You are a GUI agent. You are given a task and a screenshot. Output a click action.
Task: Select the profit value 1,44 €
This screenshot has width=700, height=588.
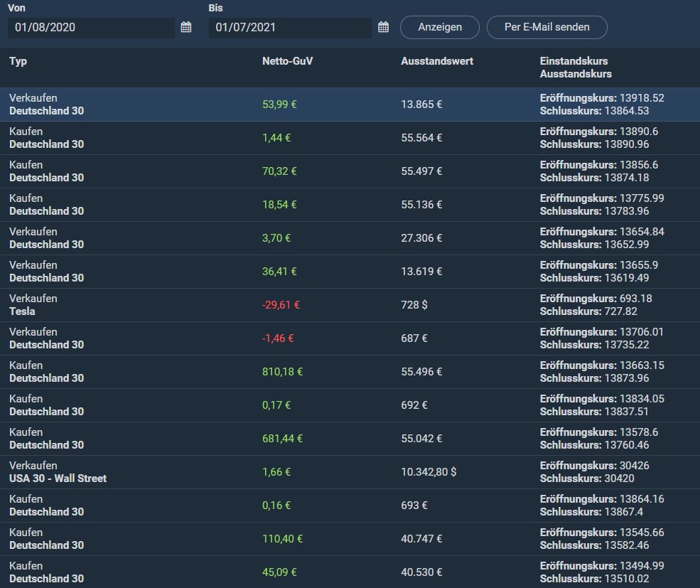pyautogui.click(x=276, y=138)
